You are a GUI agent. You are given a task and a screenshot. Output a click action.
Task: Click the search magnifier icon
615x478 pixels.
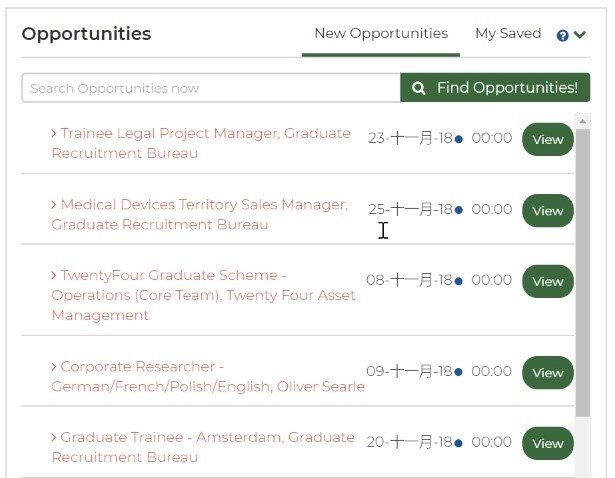point(419,88)
